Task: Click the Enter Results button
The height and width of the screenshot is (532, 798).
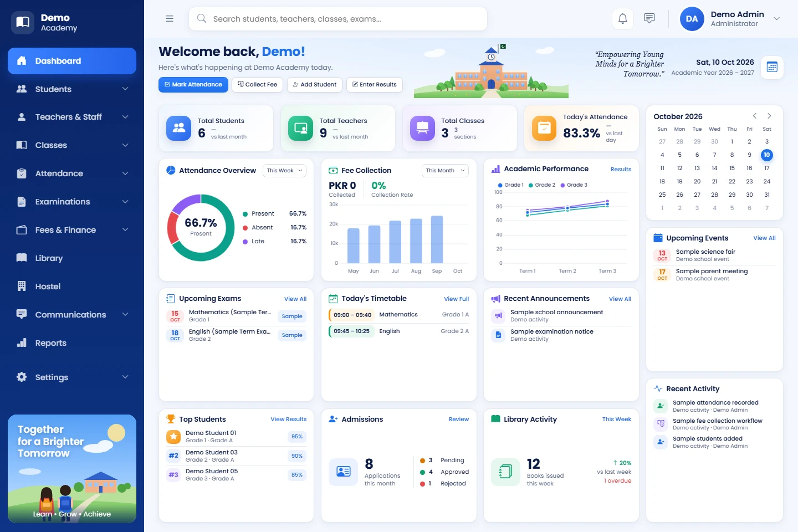Action: coord(375,85)
